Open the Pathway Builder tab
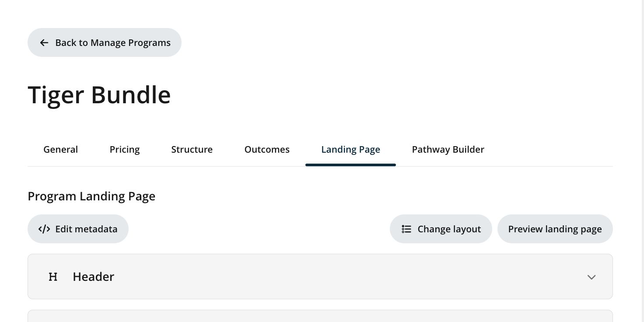Image resolution: width=644 pixels, height=322 pixels. point(448,150)
